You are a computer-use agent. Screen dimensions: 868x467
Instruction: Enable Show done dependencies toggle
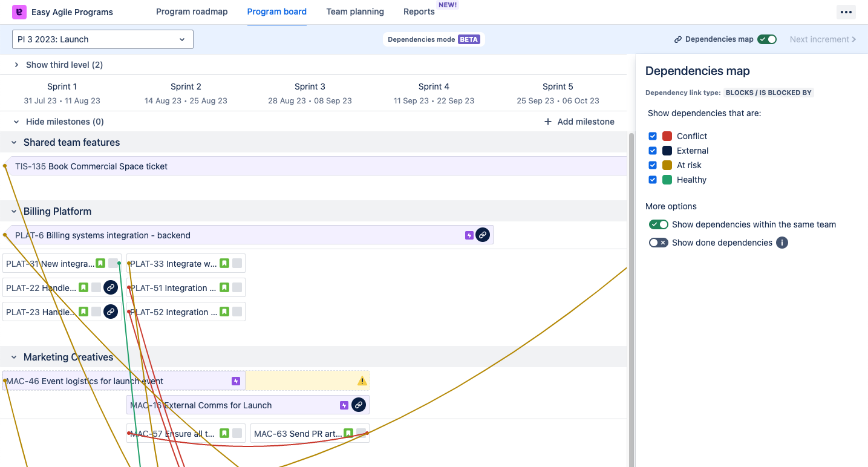(x=659, y=243)
